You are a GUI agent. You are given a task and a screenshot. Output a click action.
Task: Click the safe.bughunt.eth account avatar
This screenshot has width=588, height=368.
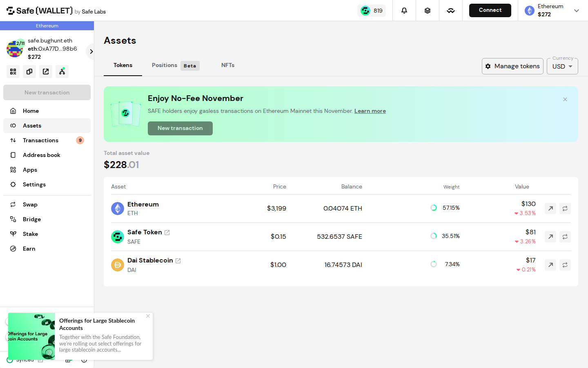(x=15, y=49)
